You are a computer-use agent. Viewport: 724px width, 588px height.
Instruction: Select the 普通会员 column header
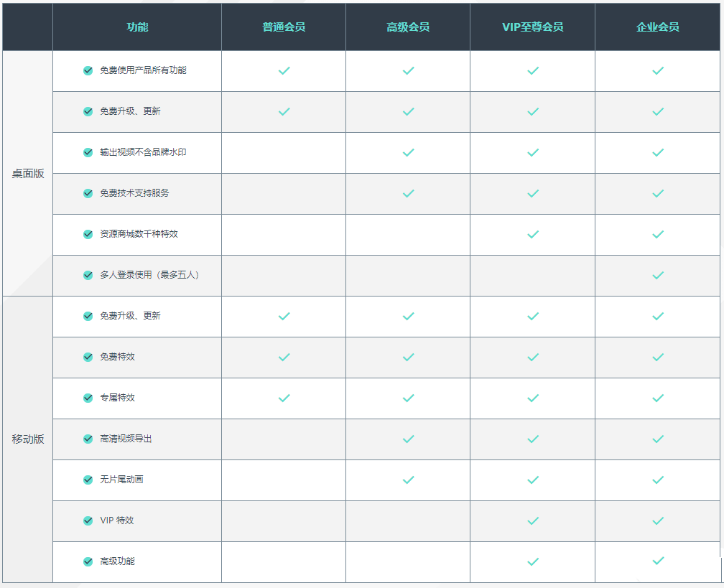click(x=284, y=27)
